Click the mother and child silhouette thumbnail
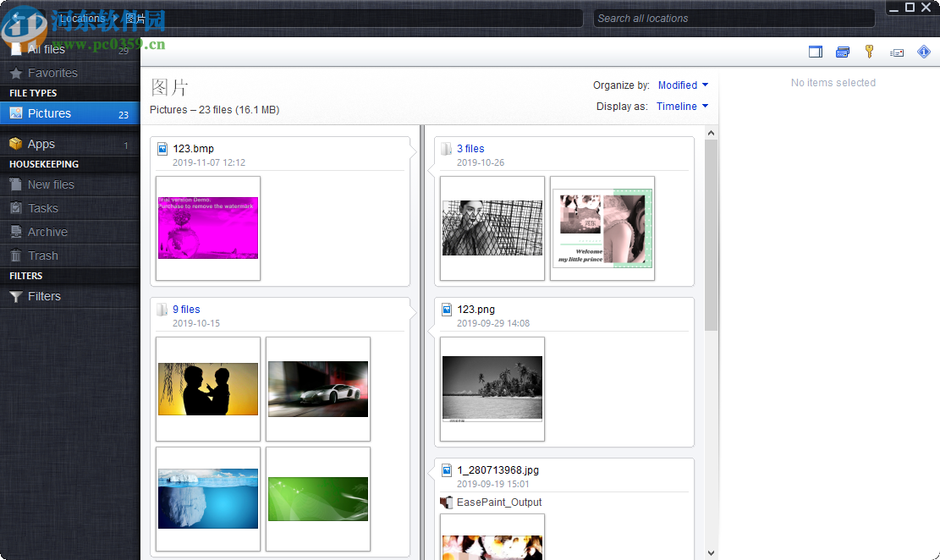The height and width of the screenshot is (560, 940). pyautogui.click(x=208, y=389)
